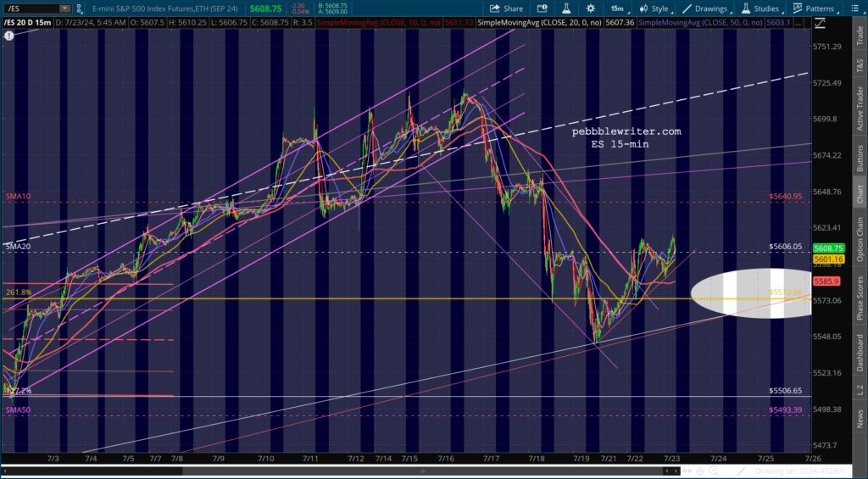Viewport: 868px width, 479px height.
Task: Click the 261.8% Fibonacci level label
Action: tap(19, 292)
